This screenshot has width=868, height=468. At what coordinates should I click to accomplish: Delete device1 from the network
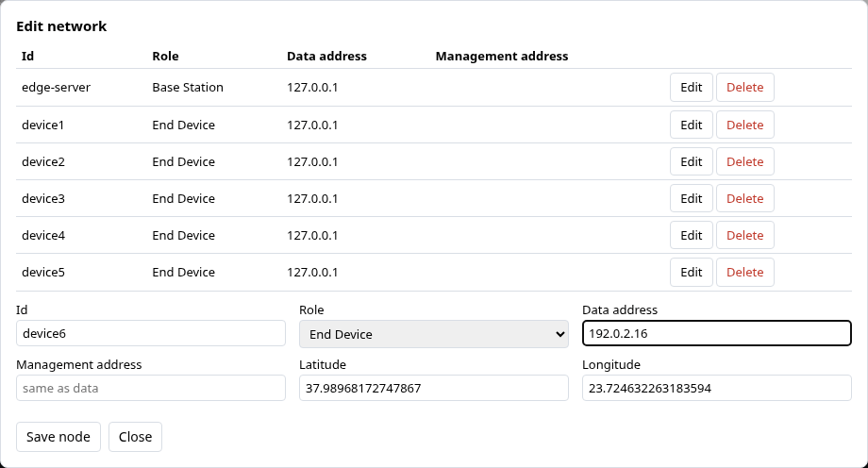(x=744, y=125)
